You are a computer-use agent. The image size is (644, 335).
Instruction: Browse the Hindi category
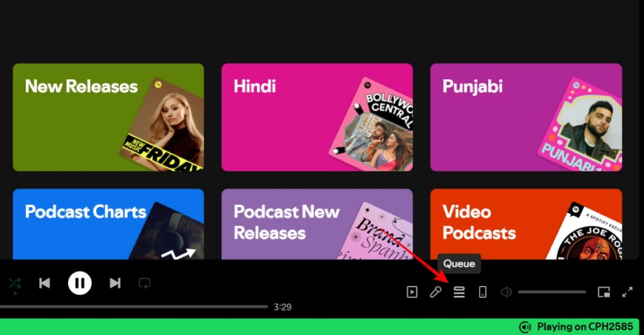(317, 117)
